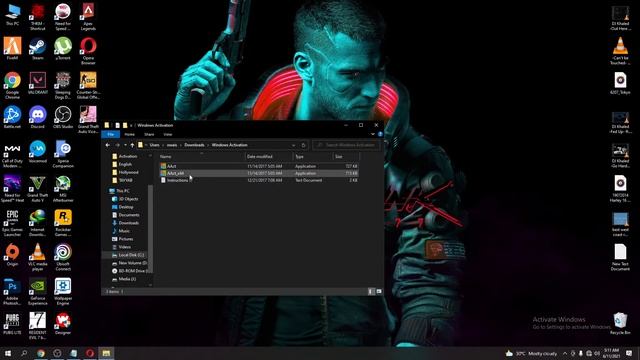Open the Opera Browser desktop shortcut

click(x=88, y=51)
